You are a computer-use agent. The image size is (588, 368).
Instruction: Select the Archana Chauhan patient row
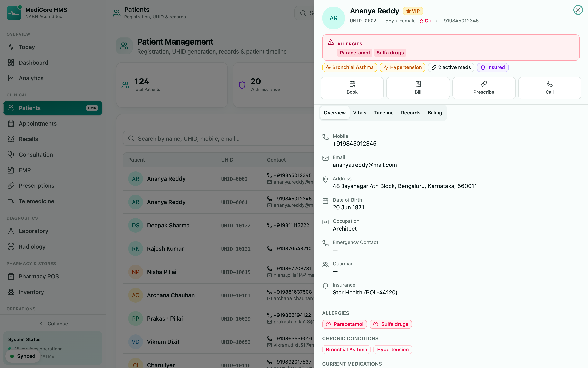tap(219, 295)
